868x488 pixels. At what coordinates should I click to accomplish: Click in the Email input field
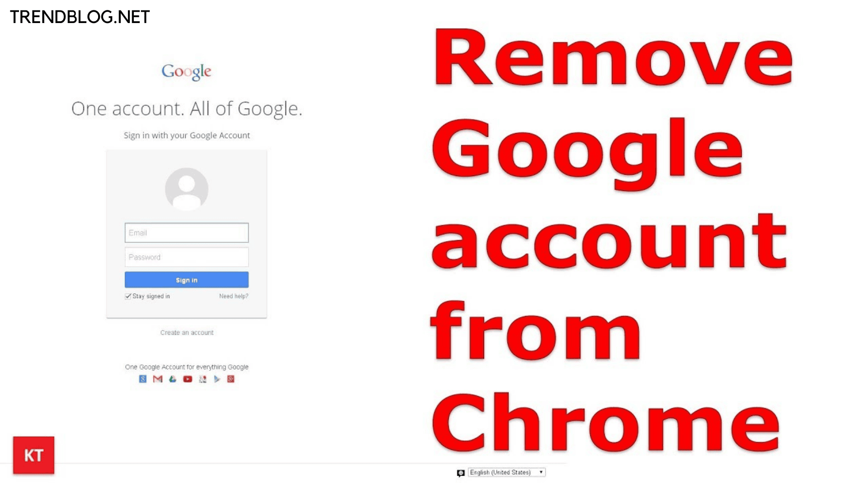pyautogui.click(x=186, y=232)
